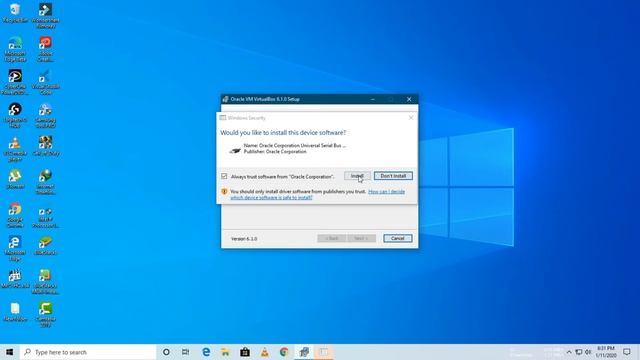Select the Google Chrome desktop icon

[x=15, y=216]
